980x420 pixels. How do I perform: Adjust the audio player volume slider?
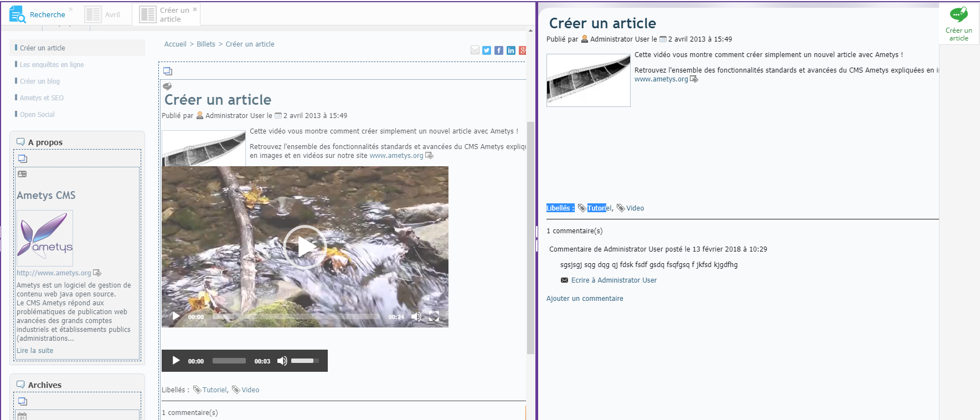pos(306,361)
